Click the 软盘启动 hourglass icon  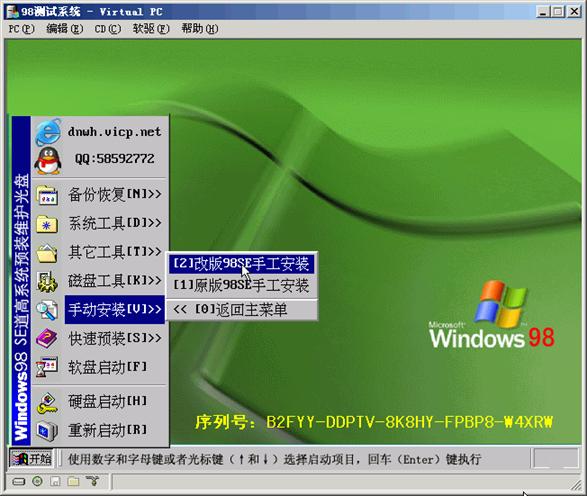tap(47, 367)
